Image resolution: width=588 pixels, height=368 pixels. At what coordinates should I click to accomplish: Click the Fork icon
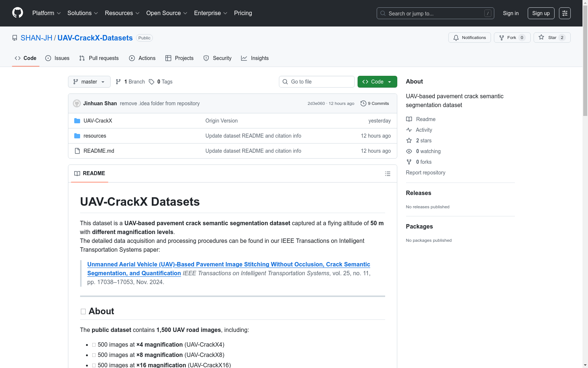[x=502, y=38]
